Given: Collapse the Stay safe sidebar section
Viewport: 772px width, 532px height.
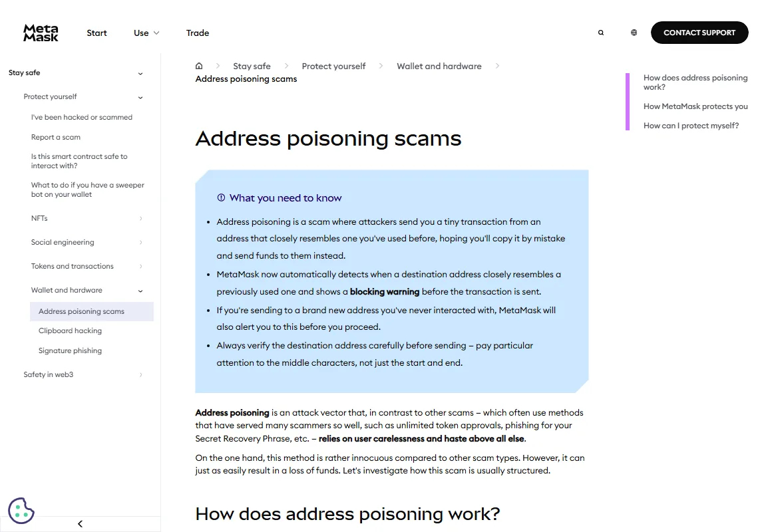Looking at the screenshot, I should tap(140, 73).
